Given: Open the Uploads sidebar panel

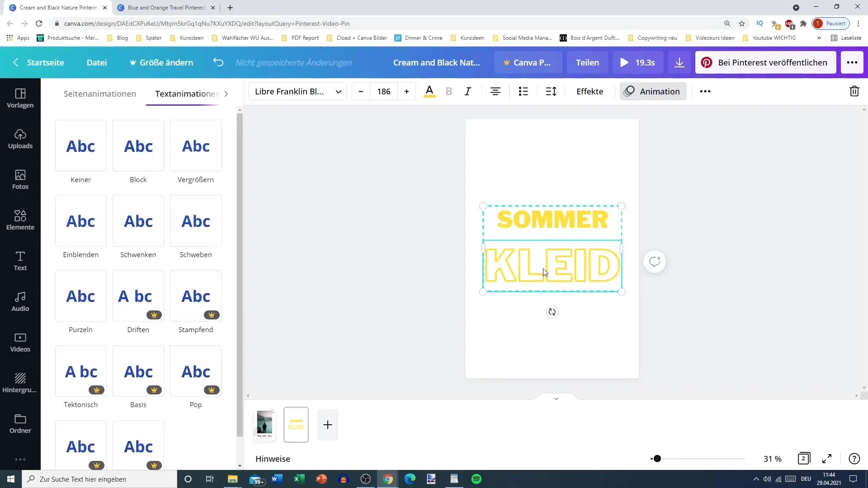Looking at the screenshot, I should point(20,139).
